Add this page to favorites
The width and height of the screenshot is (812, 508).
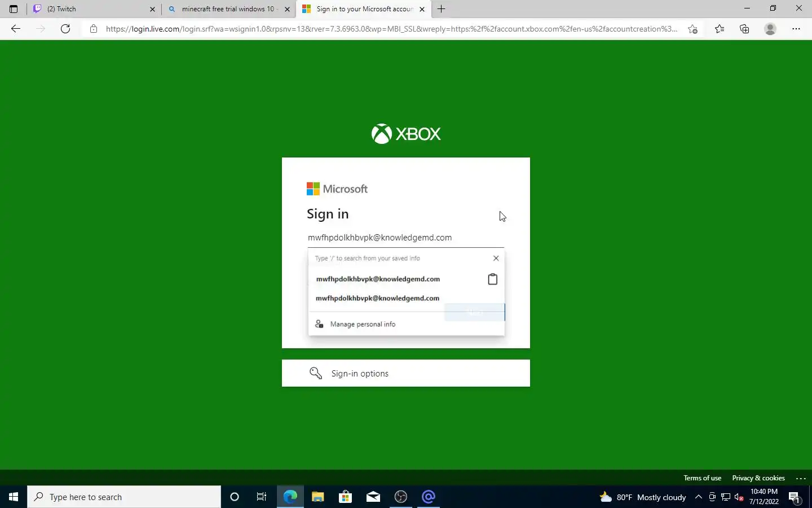[x=692, y=29]
